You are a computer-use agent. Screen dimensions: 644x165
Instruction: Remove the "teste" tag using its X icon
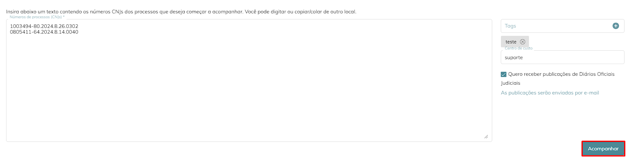tap(523, 42)
